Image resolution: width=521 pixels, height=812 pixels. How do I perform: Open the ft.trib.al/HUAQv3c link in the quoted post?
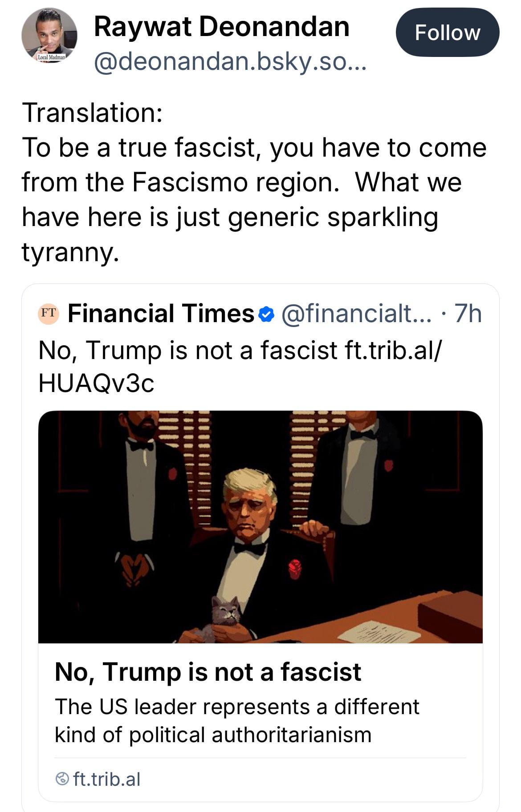[392, 350]
